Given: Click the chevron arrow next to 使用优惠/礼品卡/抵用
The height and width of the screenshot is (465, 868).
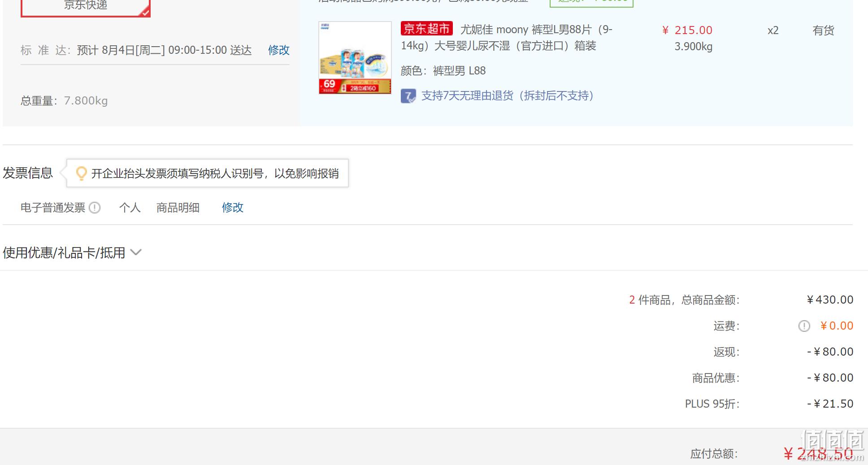Looking at the screenshot, I should (x=136, y=252).
